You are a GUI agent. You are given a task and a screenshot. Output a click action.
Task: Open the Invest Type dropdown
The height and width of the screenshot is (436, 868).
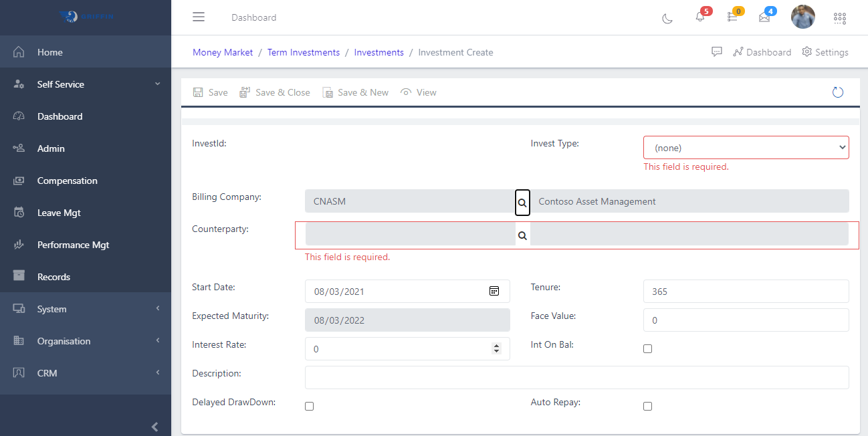[746, 147]
